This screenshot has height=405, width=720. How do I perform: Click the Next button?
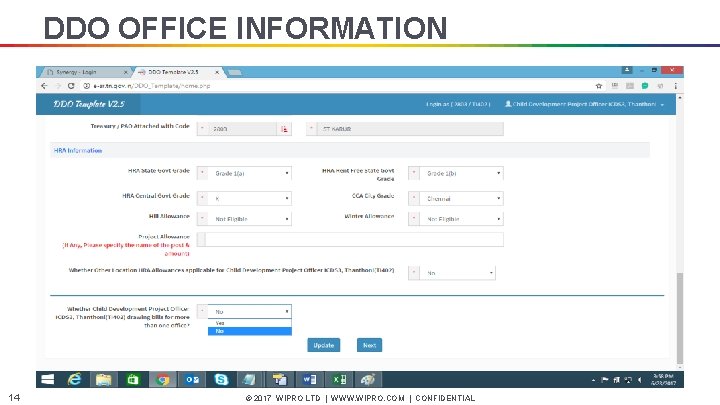[369, 345]
